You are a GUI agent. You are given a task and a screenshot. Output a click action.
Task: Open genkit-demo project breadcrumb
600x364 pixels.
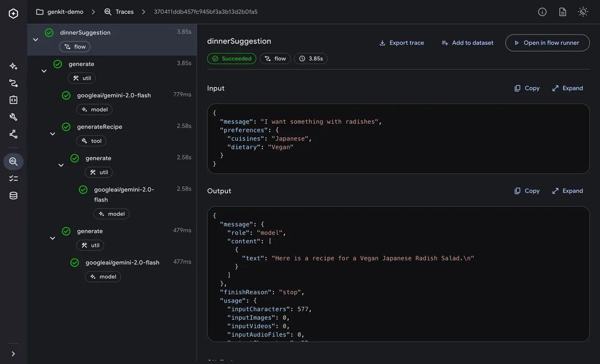tap(60, 12)
